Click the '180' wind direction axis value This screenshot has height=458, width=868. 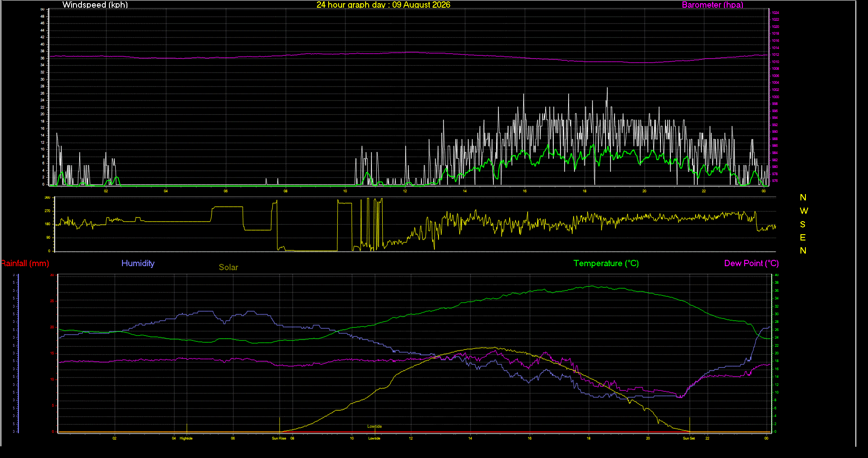tap(47, 224)
